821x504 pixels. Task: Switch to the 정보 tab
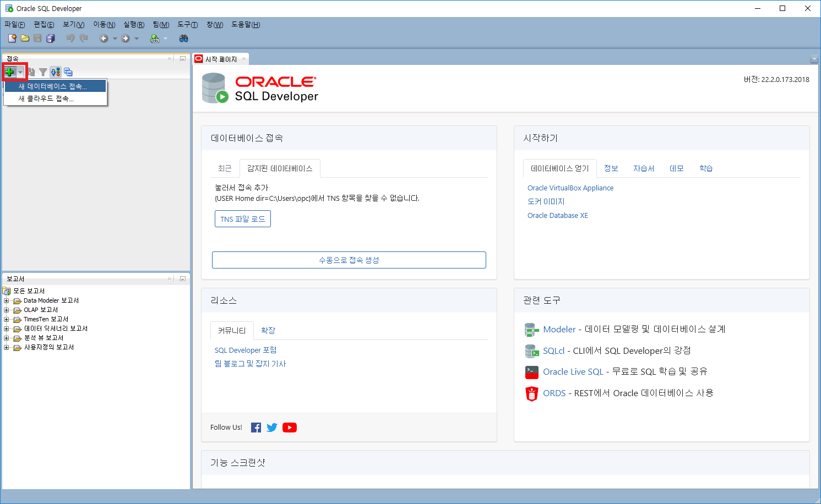click(611, 168)
